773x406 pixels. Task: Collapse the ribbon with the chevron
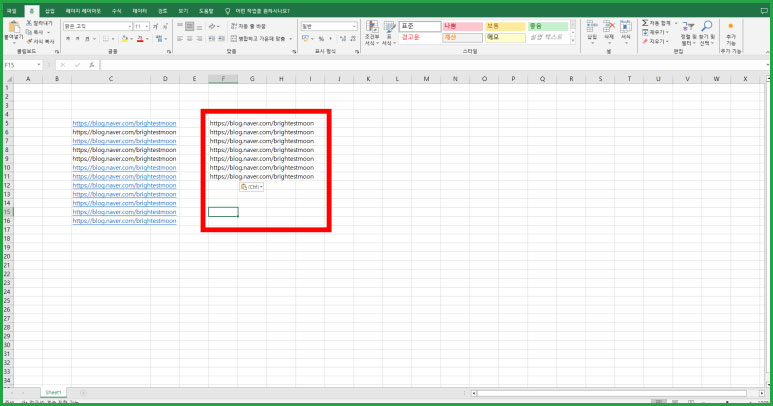767,52
